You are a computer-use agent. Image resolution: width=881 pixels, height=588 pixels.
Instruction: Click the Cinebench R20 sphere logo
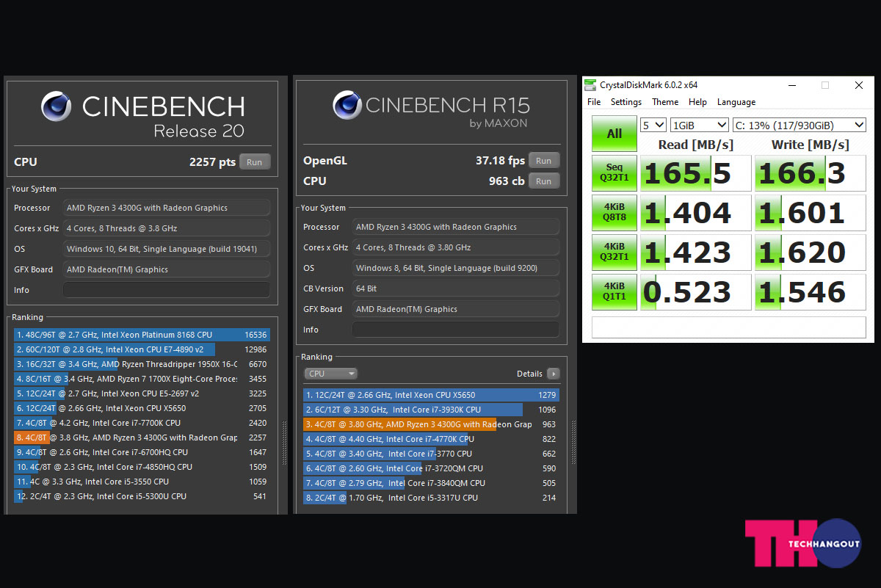pos(56,106)
